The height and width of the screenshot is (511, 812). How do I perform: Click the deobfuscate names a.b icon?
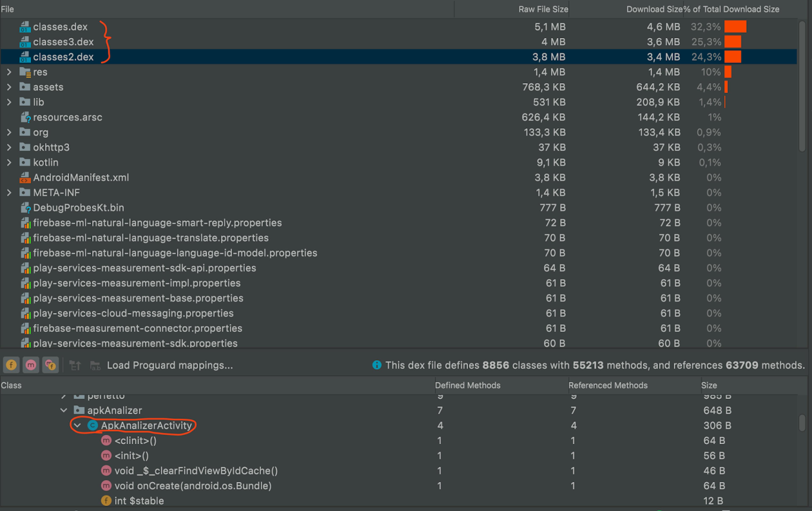[x=95, y=365]
